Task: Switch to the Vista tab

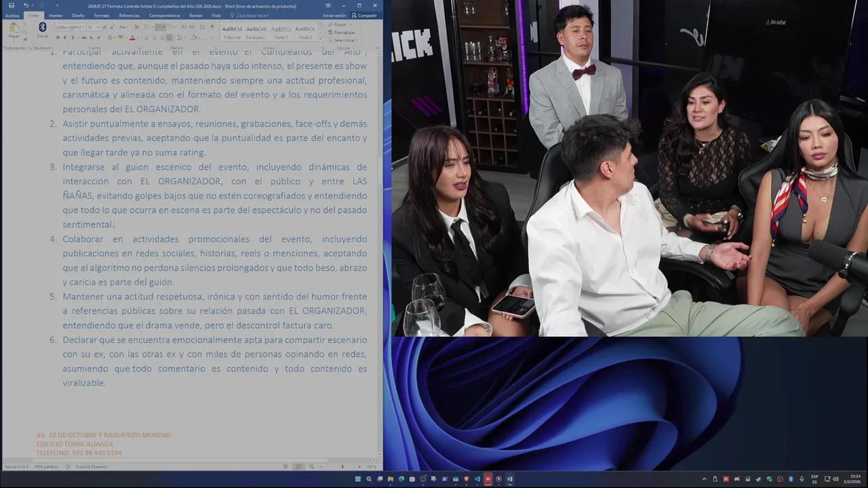Action: point(216,16)
